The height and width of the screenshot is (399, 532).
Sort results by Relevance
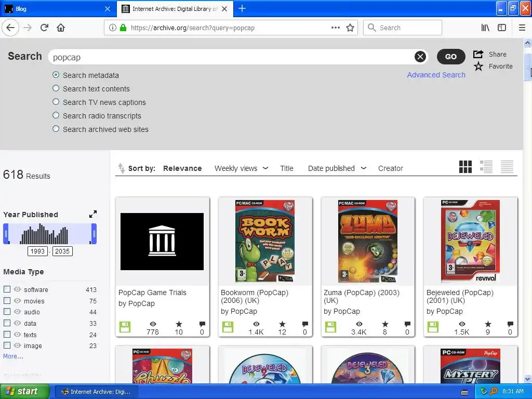click(x=182, y=168)
